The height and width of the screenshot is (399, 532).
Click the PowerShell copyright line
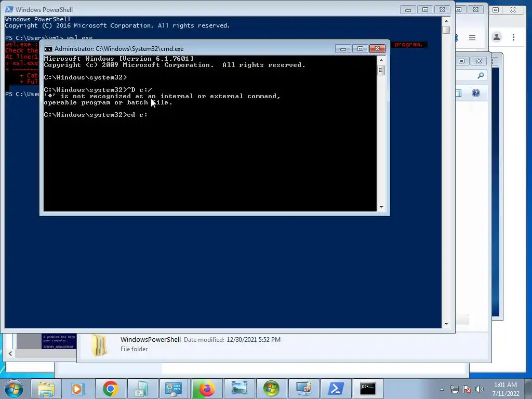(x=117, y=26)
